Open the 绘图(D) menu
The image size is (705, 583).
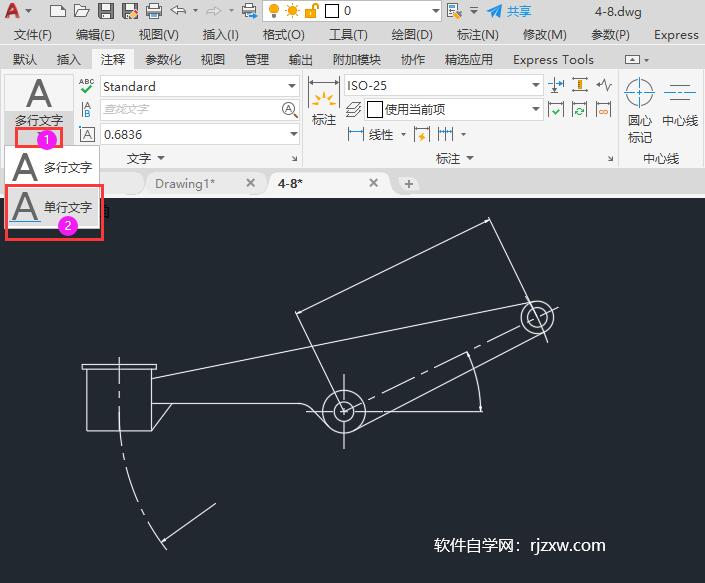pos(411,35)
